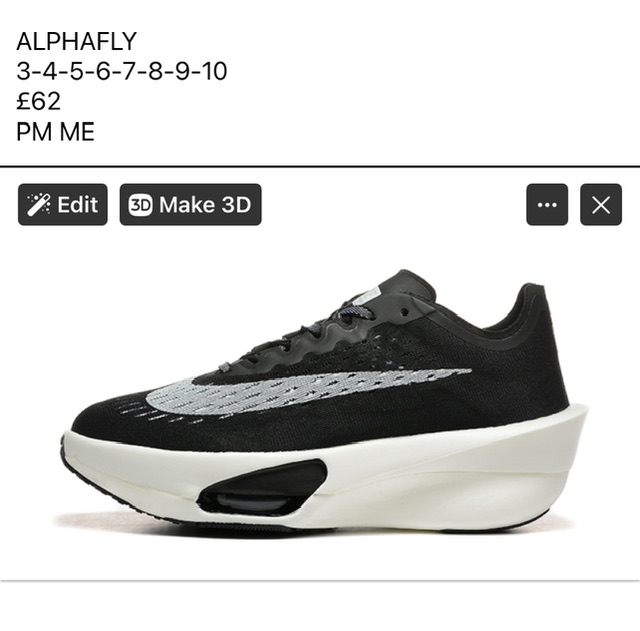Screen dimensions: 640x631
Task: Close the photo with the X icon
Action: (601, 204)
